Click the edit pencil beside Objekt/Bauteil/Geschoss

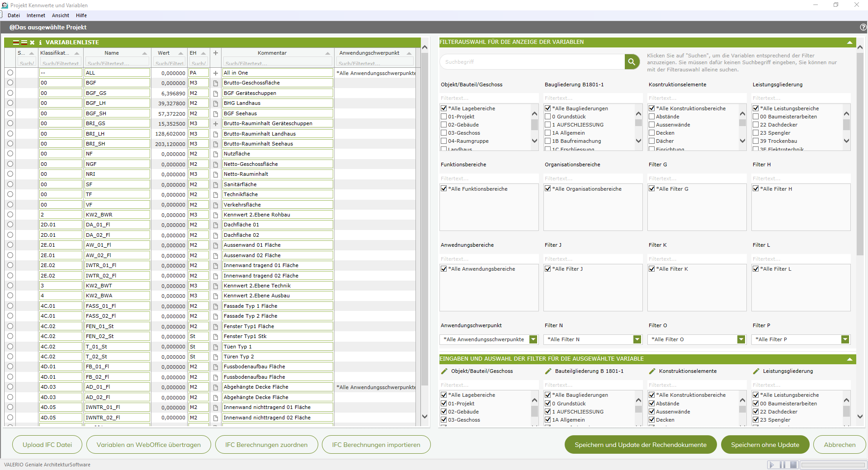(444, 371)
